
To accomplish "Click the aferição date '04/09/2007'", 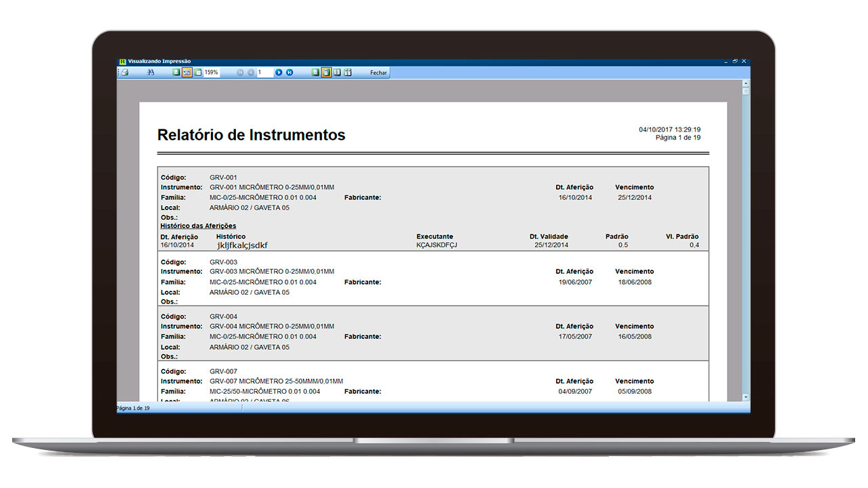I will (x=575, y=391).
